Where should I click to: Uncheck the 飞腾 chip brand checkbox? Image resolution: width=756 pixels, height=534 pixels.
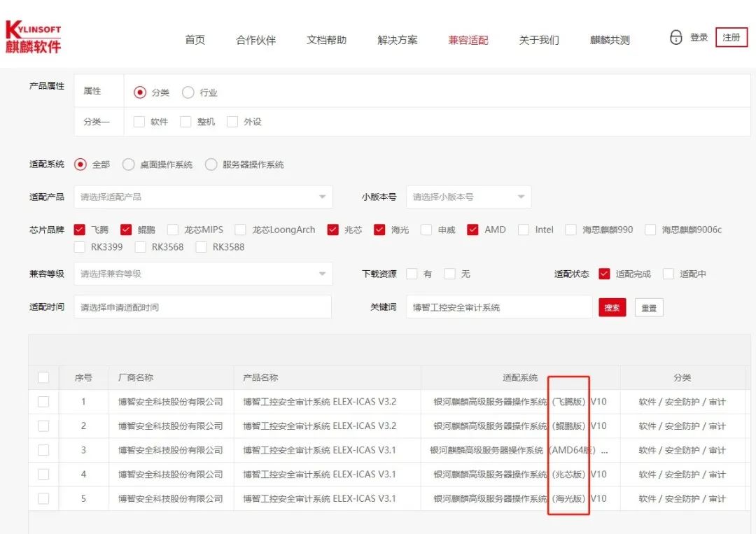(x=80, y=230)
